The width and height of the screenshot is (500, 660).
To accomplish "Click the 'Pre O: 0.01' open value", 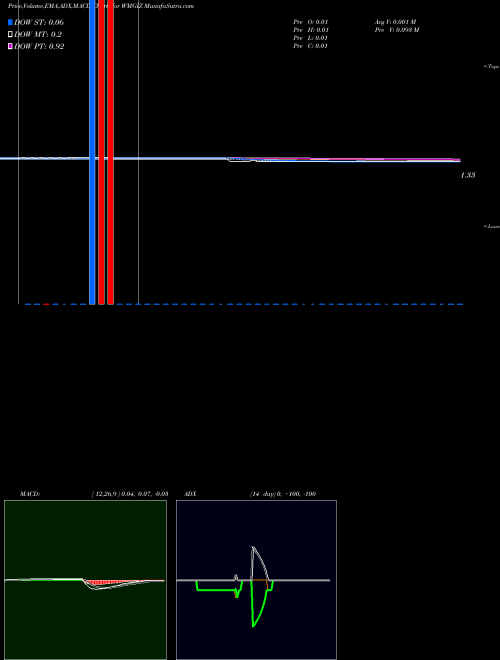I will [x=311, y=22].
